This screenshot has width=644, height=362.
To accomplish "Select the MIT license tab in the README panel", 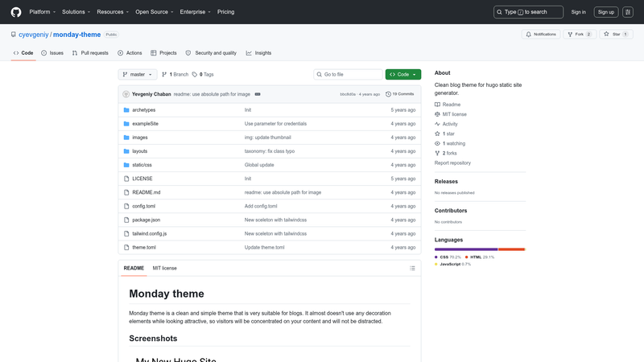I will tap(165, 268).
